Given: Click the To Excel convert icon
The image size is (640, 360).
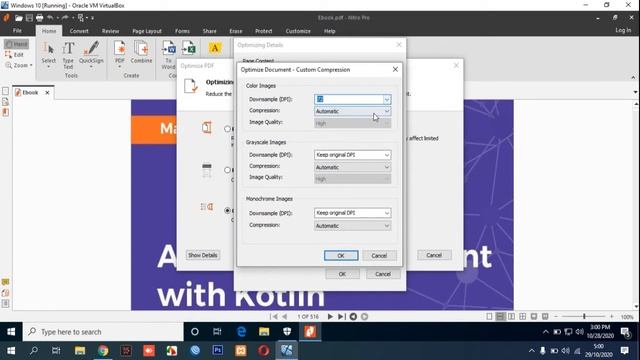Looking at the screenshot, I should [x=189, y=48].
